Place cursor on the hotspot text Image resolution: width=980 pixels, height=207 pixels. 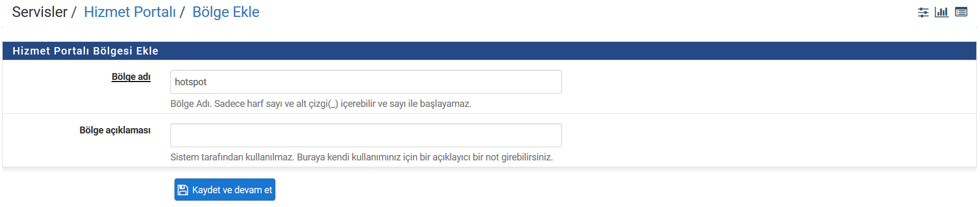point(191,82)
